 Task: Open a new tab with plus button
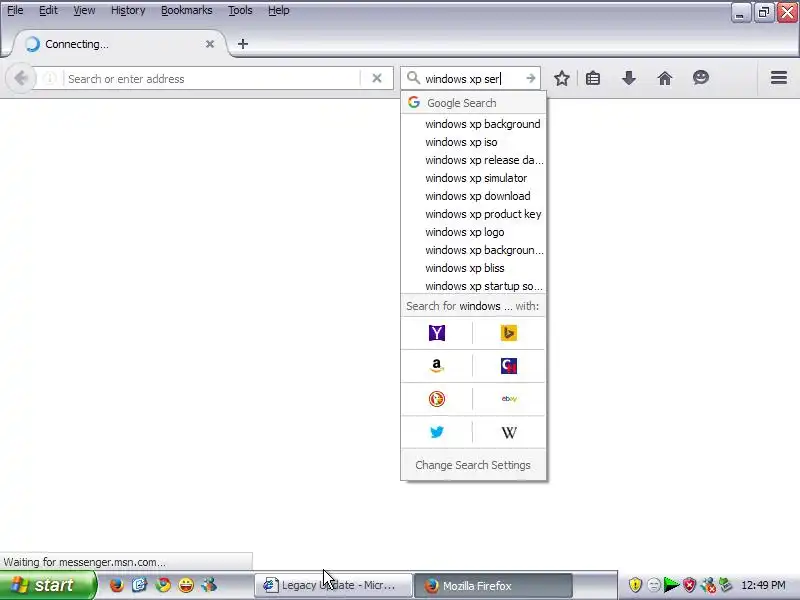click(243, 44)
